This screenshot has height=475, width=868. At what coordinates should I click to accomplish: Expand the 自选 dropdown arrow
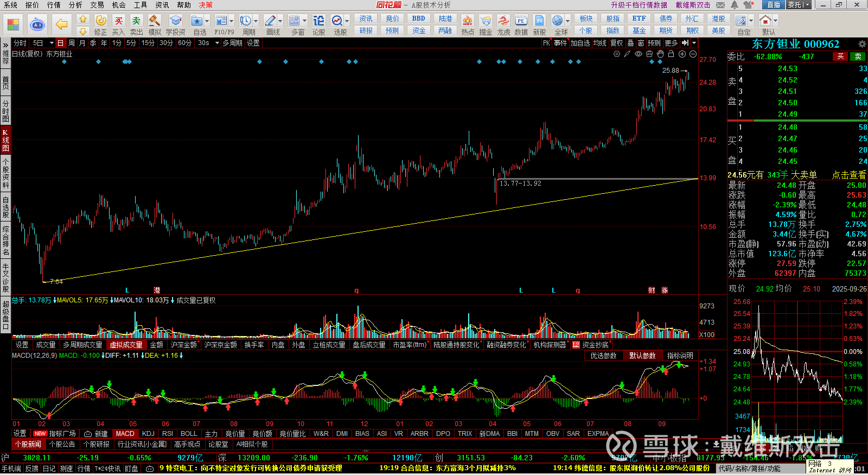[x=207, y=21]
